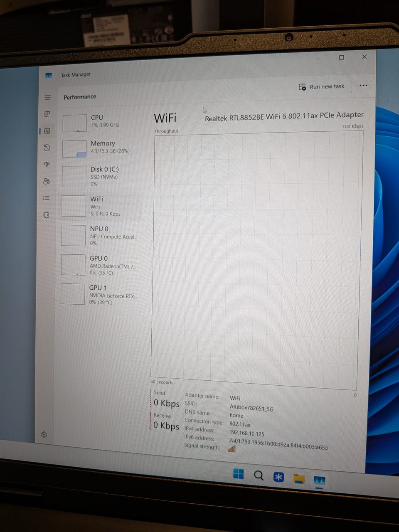The height and width of the screenshot is (532, 399).
Task: Select GPU 0 AMD Radeon item
Action: tap(101, 265)
